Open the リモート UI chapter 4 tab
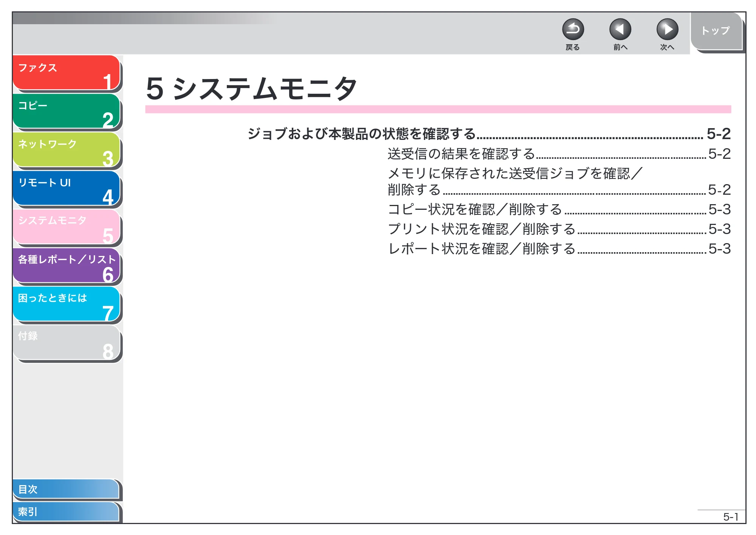Screen dimensions: 756x535 [x=66, y=188]
